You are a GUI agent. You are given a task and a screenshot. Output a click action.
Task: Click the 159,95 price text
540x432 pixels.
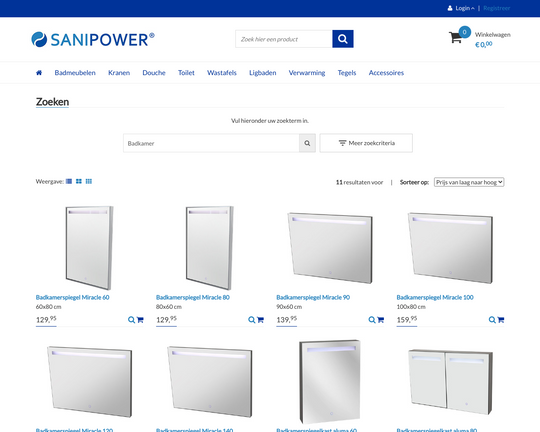click(x=407, y=319)
